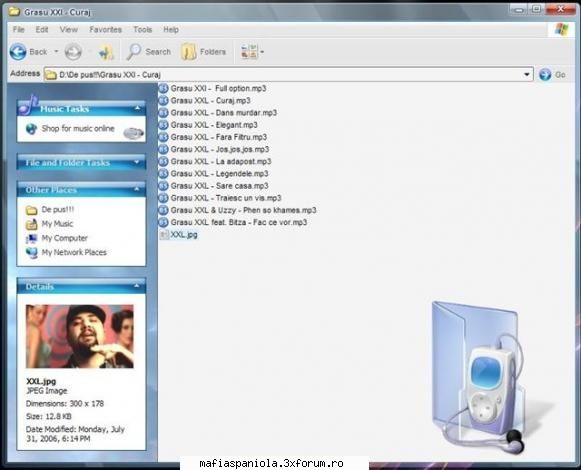The height and width of the screenshot is (470, 581).
Task: Select Grasu XXL - Fara Filtru.mp3
Action: coord(219,137)
